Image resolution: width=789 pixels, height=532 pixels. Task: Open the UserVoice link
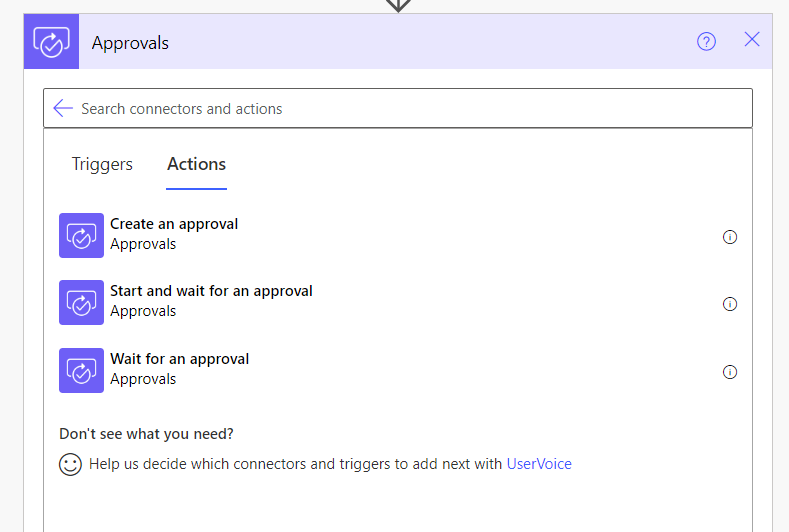pyautogui.click(x=539, y=464)
